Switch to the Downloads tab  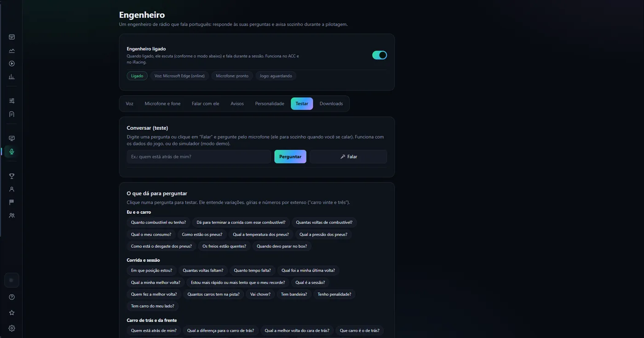click(331, 104)
